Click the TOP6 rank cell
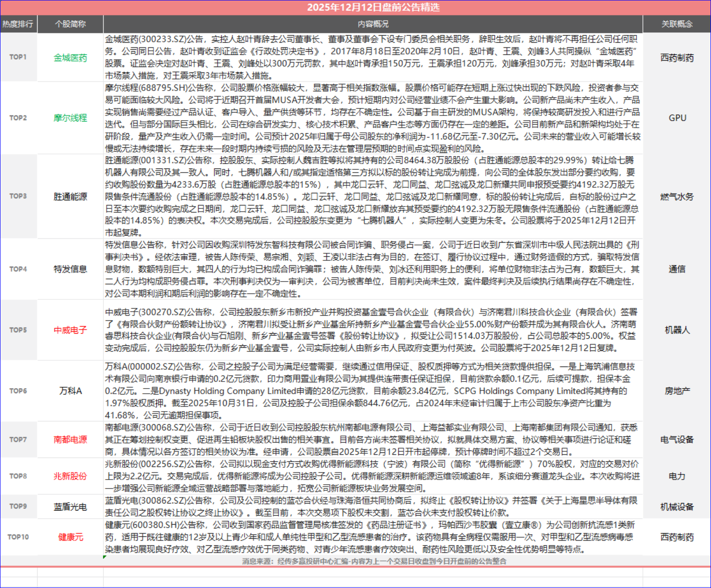This screenshot has width=711, height=588. click(x=18, y=391)
